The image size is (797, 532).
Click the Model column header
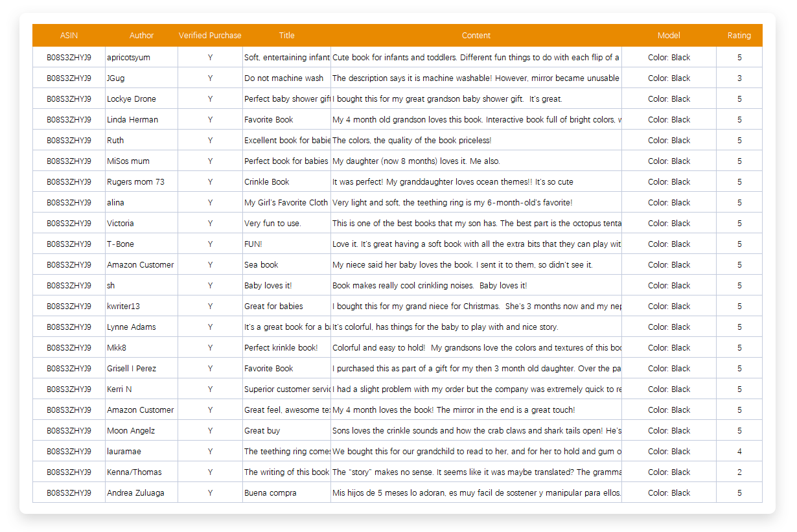click(x=669, y=36)
